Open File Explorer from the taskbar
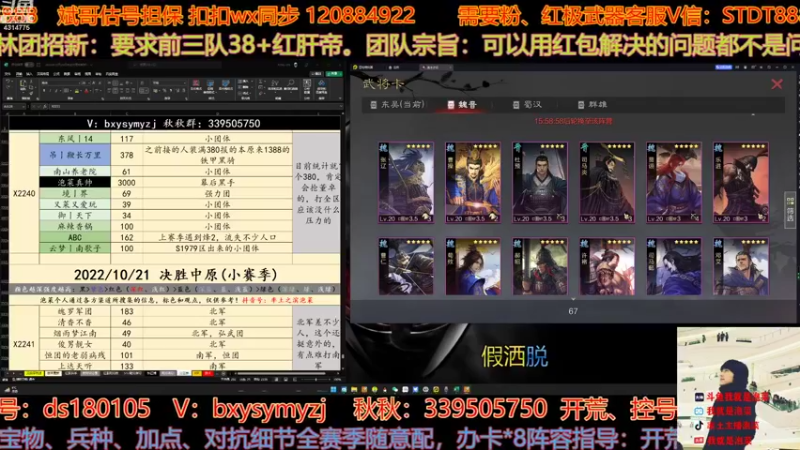 coord(354,389)
